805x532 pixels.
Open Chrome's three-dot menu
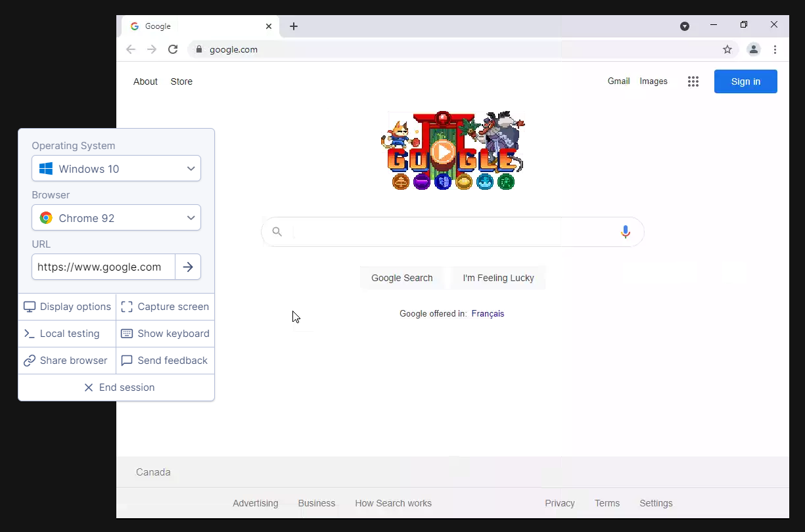click(x=775, y=49)
